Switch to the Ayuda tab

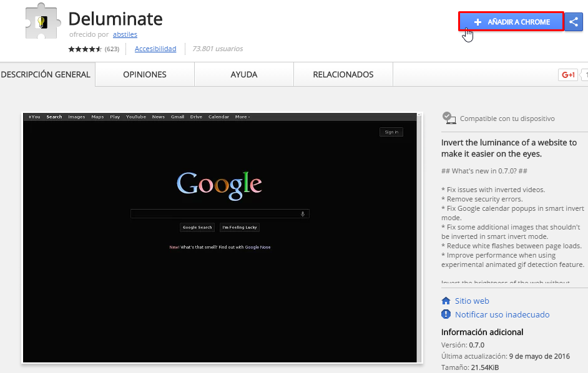243,75
